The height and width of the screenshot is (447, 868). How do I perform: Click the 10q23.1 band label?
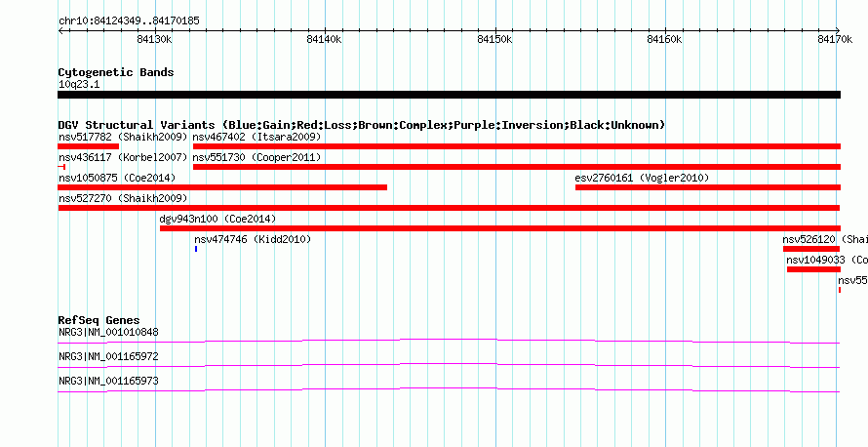pyautogui.click(x=79, y=85)
